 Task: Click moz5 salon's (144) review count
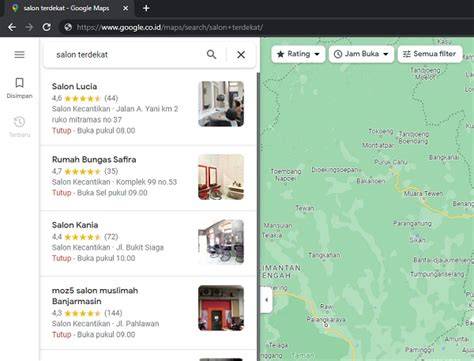(x=113, y=313)
